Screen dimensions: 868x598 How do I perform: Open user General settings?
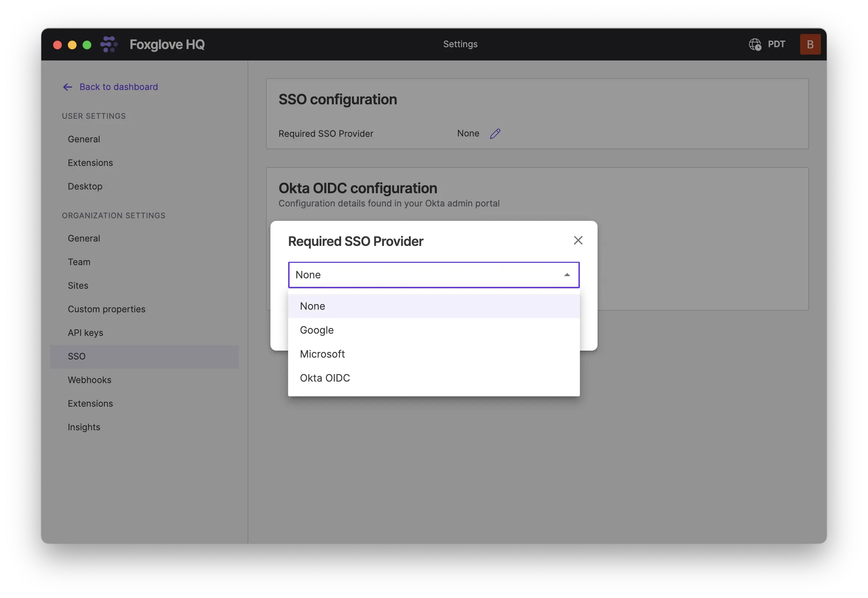coord(84,139)
